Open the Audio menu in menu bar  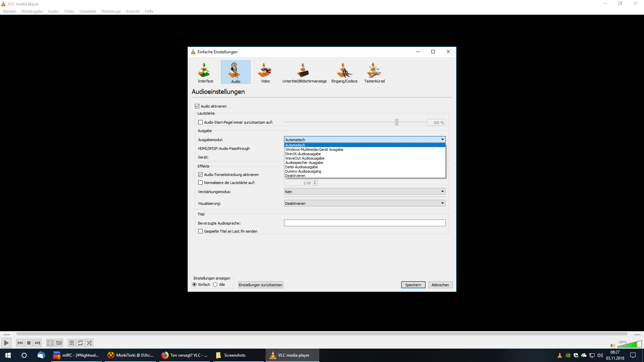53,11
